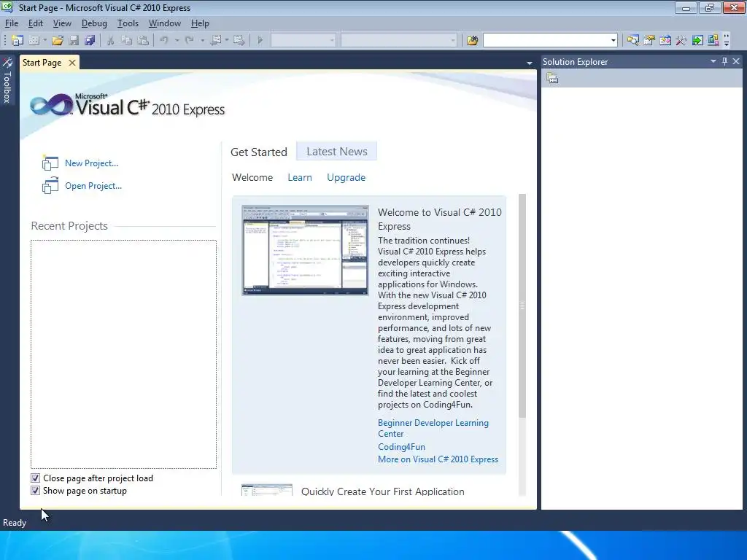This screenshot has width=747, height=560.
Task: Click Properties icon inside Solution Explorer panel
Action: coord(552,78)
